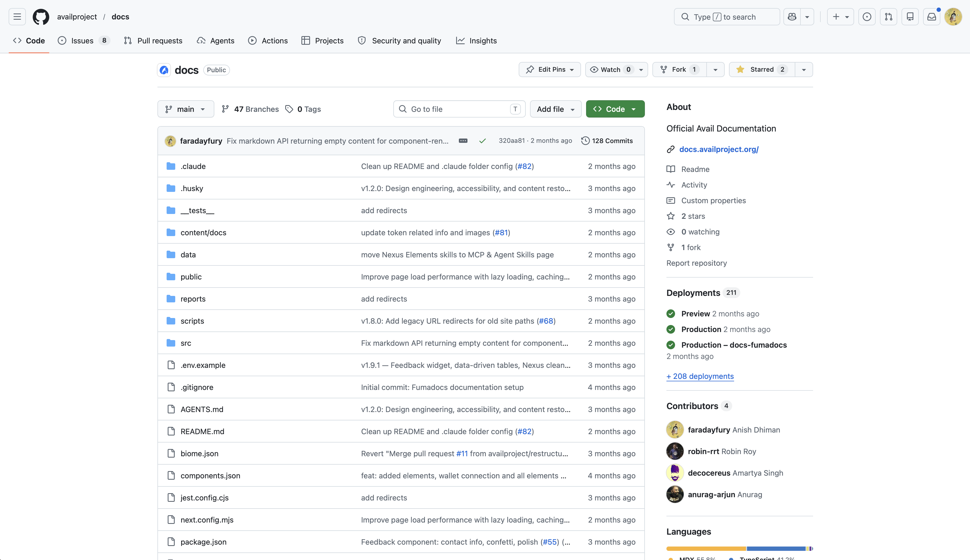
Task: Open the + 208 deployments link
Action: [x=700, y=376]
